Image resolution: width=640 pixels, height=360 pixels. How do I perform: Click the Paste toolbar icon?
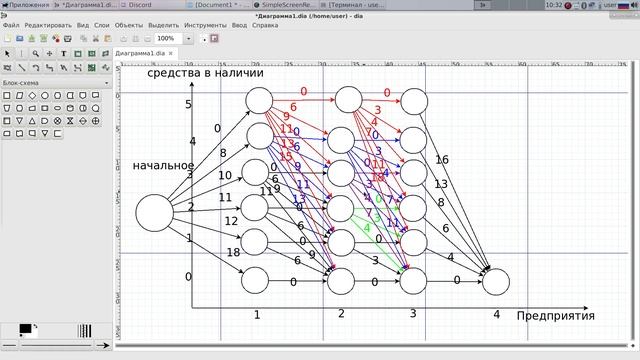point(108,38)
